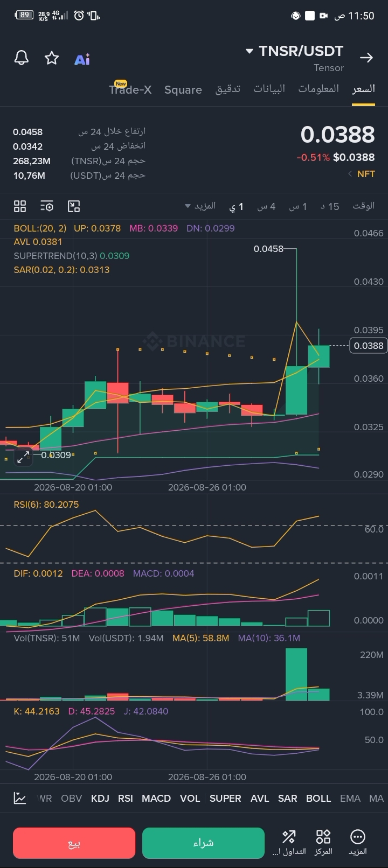Image resolution: width=388 pixels, height=868 pixels.
Task: Tap the RSI(6): 80.2075 label
Action: pyautogui.click(x=46, y=505)
